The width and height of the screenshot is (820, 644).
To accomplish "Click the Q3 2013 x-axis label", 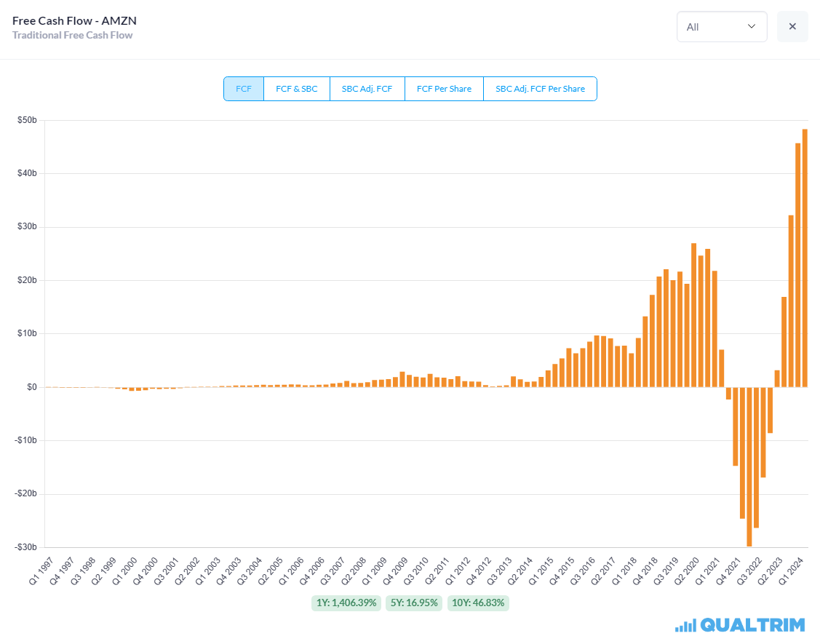I will click(499, 571).
